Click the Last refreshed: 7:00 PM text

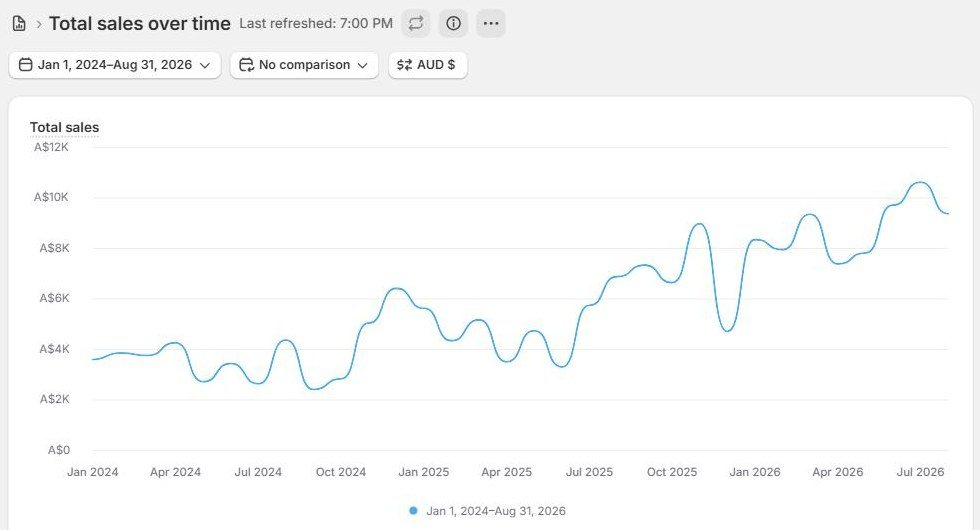(x=316, y=24)
